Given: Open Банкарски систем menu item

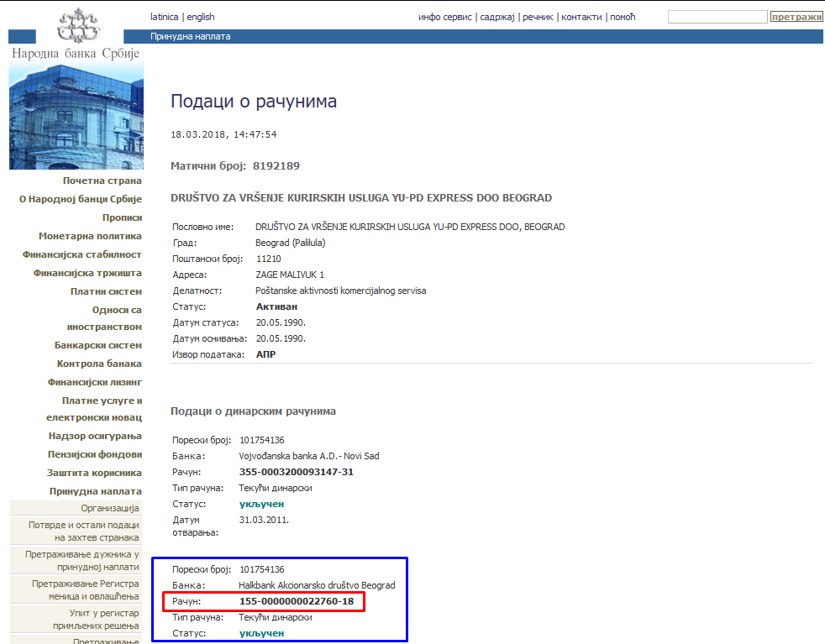Looking at the screenshot, I should 97,345.
